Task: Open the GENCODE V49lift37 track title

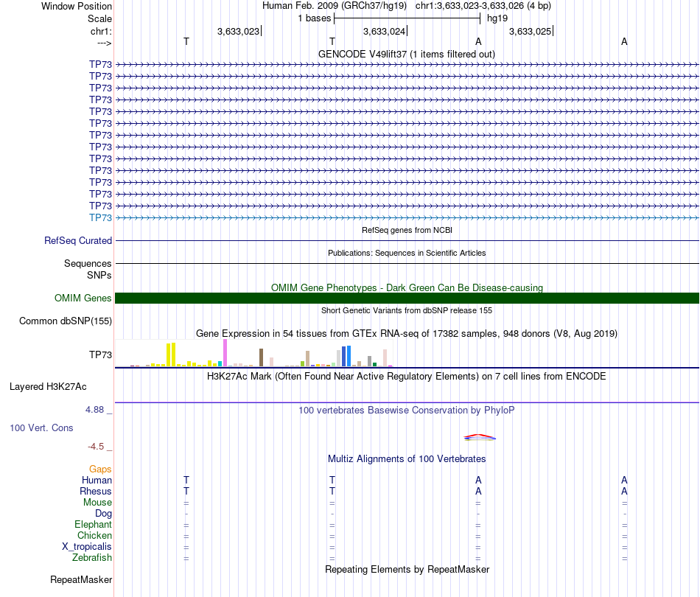Action: click(x=407, y=54)
